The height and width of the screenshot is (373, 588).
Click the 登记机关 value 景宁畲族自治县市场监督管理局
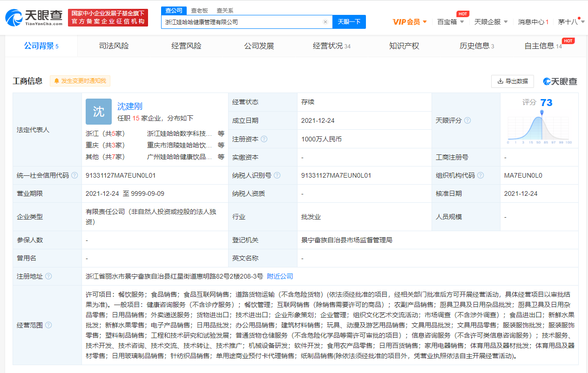pos(347,240)
